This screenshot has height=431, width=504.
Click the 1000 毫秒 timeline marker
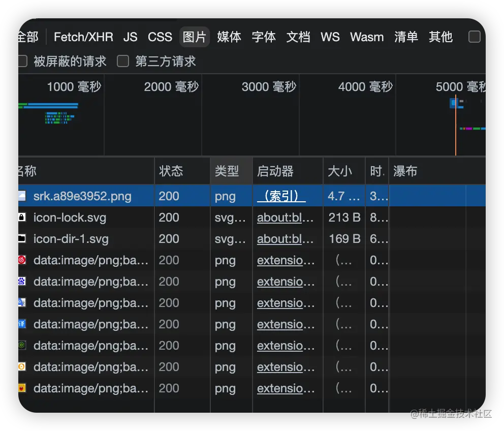[74, 86]
